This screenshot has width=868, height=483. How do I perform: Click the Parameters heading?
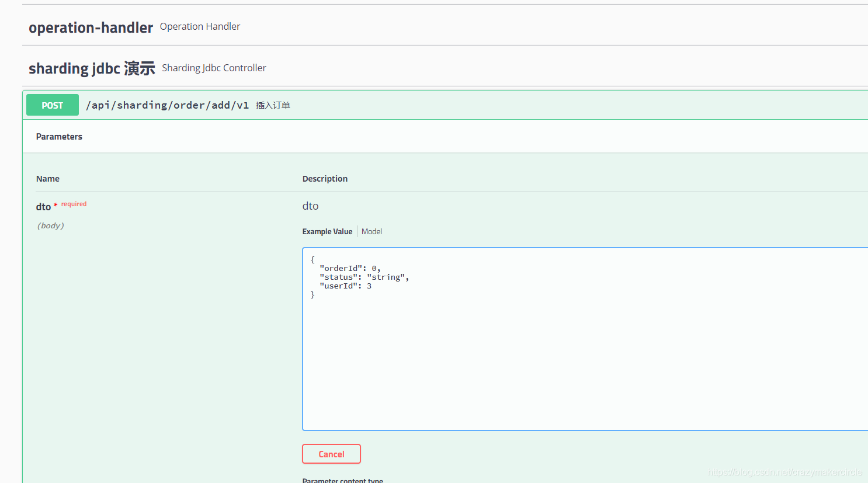pyautogui.click(x=59, y=137)
